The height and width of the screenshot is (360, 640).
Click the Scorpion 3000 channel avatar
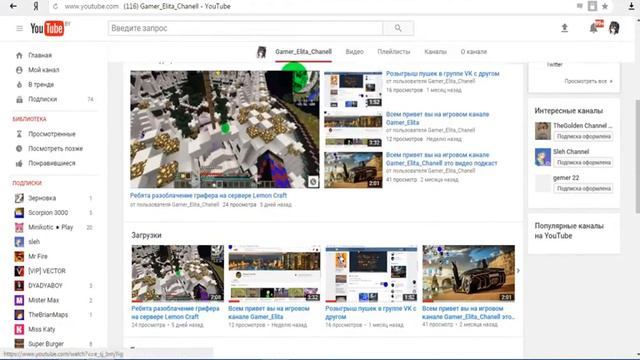pos(19,213)
